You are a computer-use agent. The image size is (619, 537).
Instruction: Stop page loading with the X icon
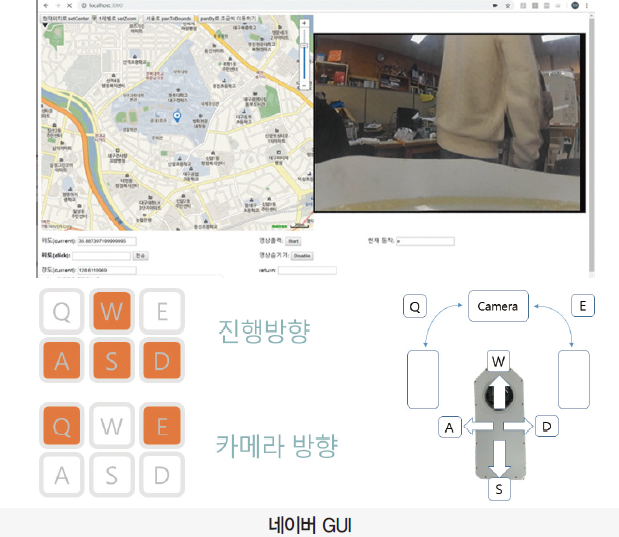click(x=69, y=6)
